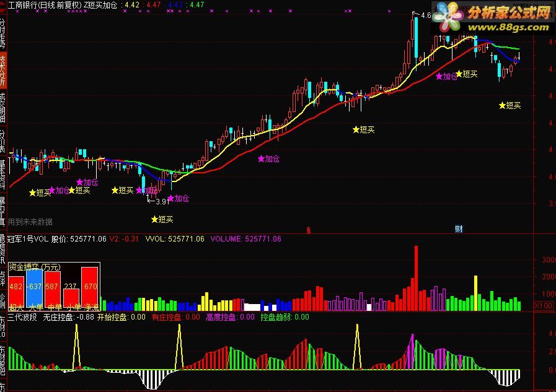Click the 用到未来数据 notice text
556x392 pixels.
[30, 222]
